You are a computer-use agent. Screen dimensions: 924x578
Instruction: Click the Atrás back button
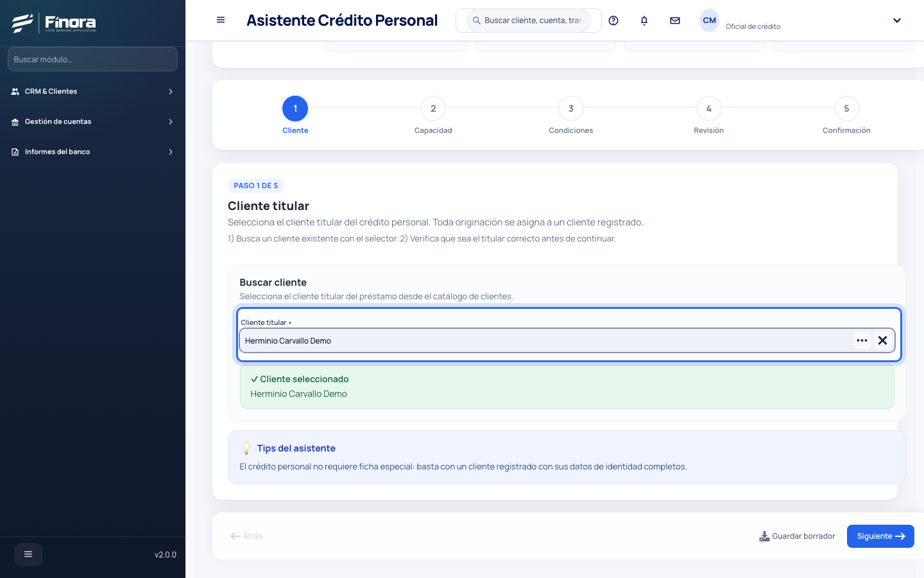point(246,536)
